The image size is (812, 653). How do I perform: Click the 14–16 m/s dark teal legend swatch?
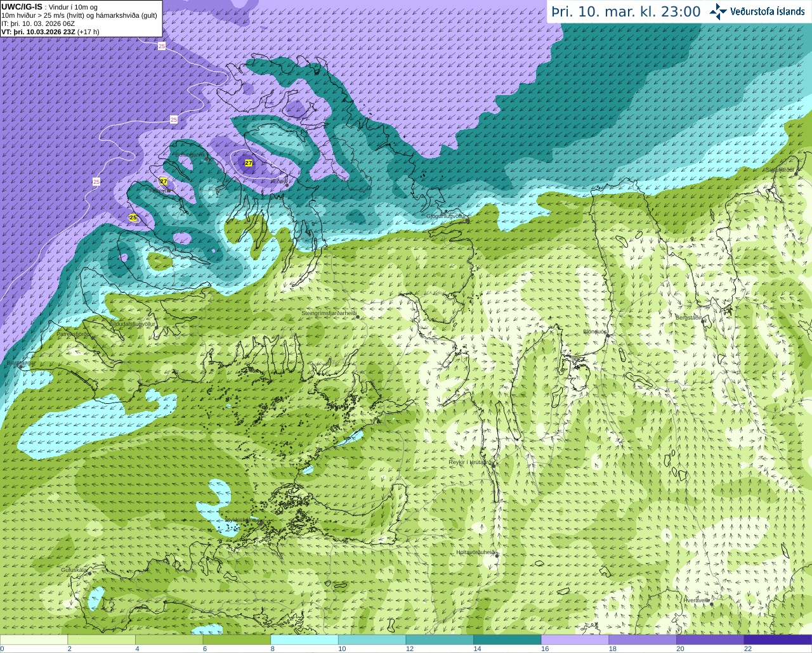[x=507, y=640]
